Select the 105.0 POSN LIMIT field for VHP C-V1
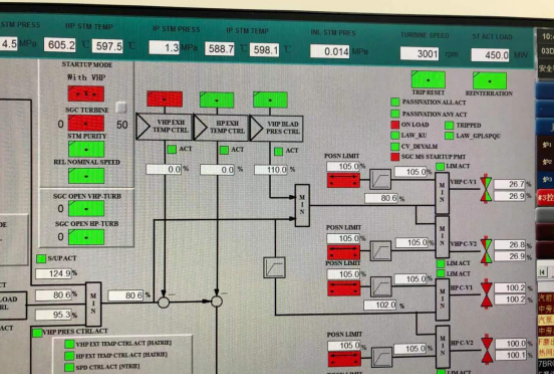Image resolution: width=554 pixels, height=374 pixels. tap(343, 166)
